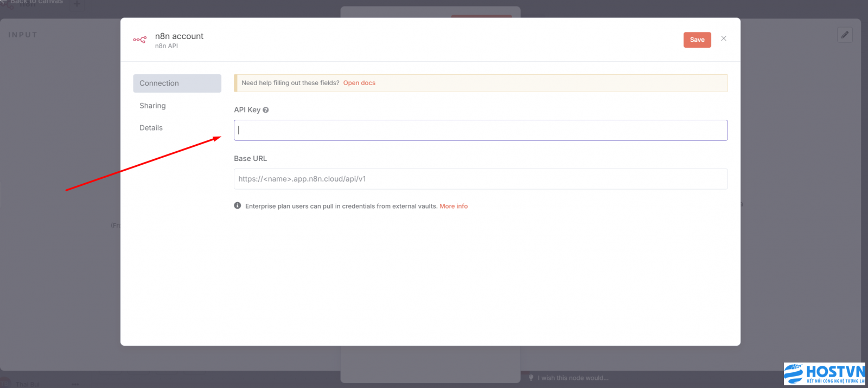
Task: Follow the Open docs link
Action: (x=359, y=83)
